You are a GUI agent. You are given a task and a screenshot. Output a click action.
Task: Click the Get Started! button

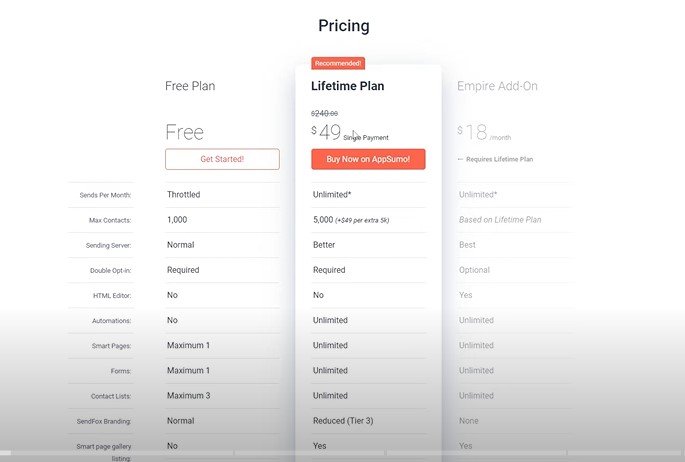pos(222,159)
